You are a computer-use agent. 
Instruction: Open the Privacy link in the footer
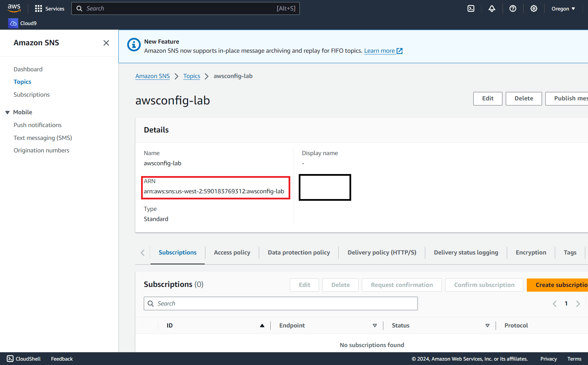click(548, 359)
